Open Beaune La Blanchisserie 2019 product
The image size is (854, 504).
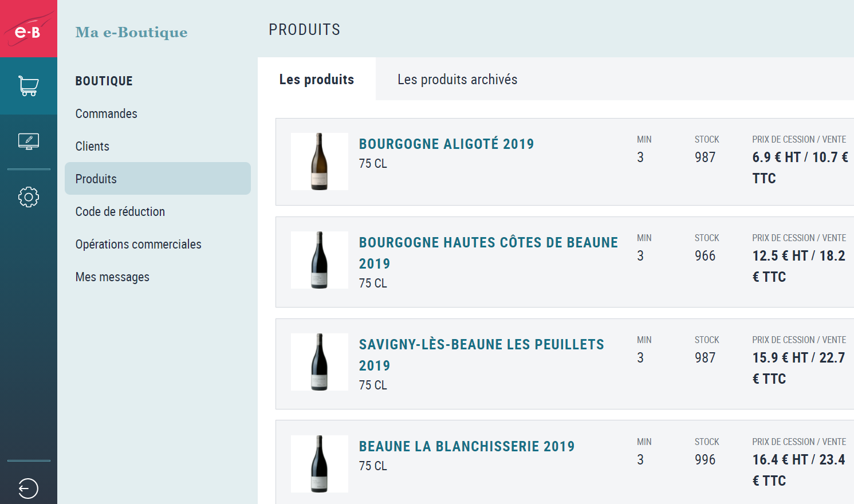pyautogui.click(x=467, y=446)
